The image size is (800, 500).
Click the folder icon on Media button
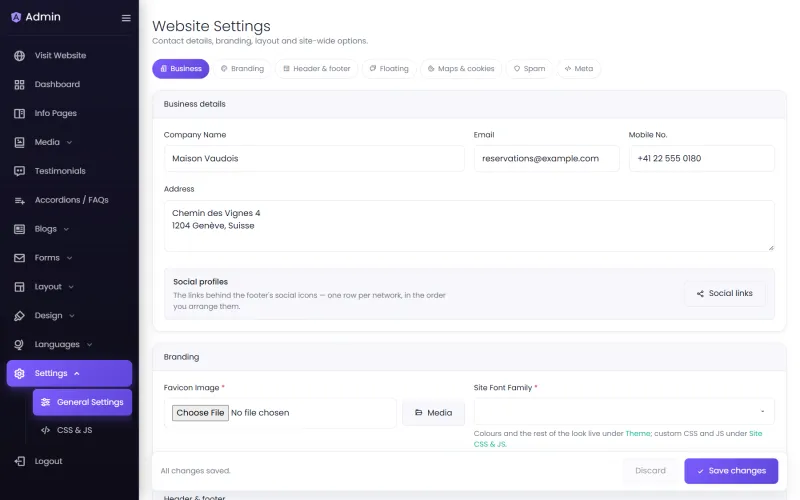(x=418, y=412)
